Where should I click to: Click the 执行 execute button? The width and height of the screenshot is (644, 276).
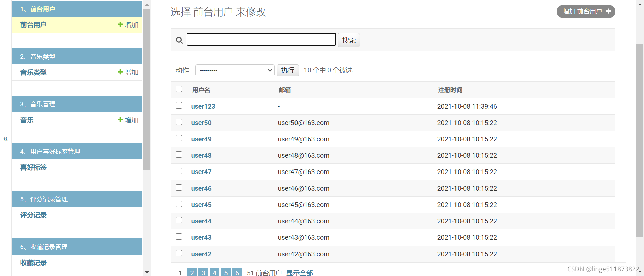click(x=287, y=70)
